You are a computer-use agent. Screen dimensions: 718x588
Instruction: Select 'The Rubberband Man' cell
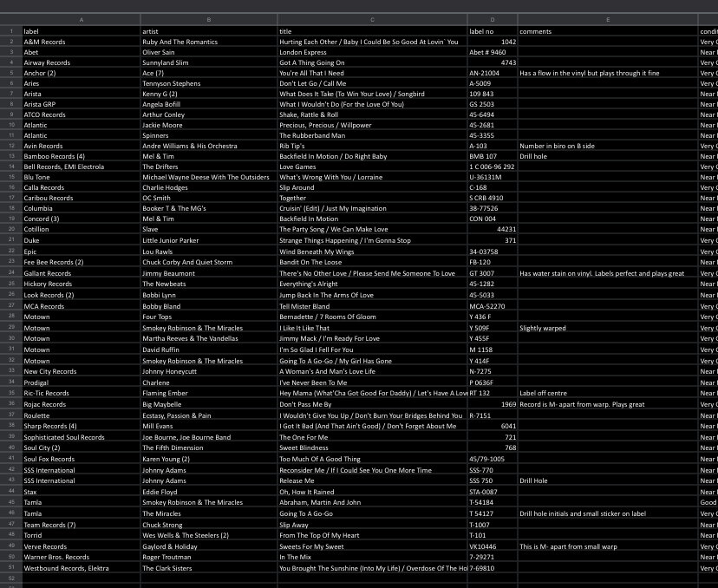[x=372, y=135]
